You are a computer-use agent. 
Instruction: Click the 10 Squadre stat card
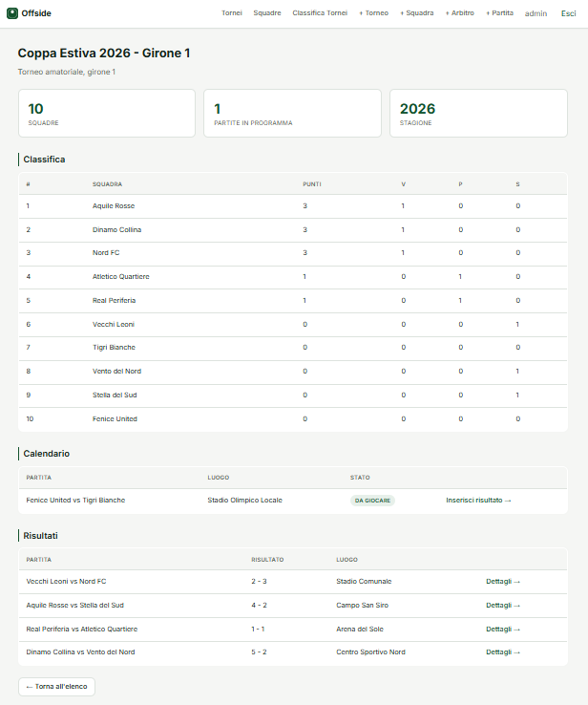107,114
